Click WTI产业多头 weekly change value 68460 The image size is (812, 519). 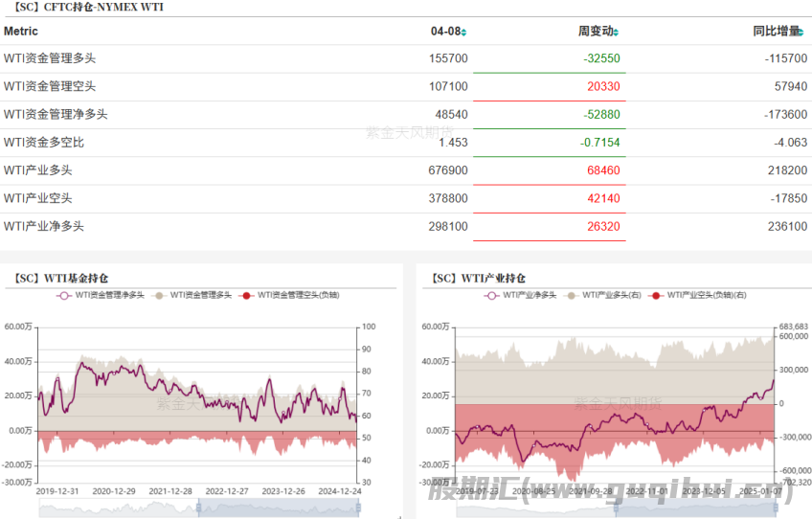[x=601, y=170]
